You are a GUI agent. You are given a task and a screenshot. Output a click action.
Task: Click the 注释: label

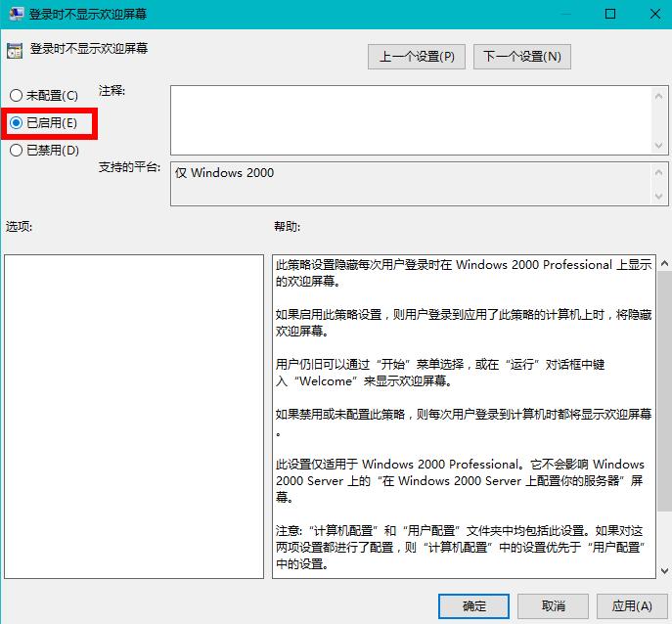[x=112, y=90]
